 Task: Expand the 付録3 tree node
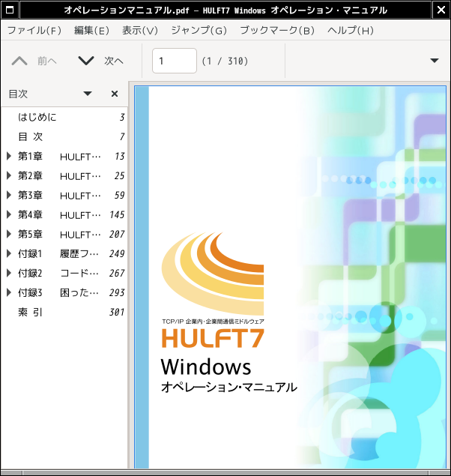pos(9,292)
